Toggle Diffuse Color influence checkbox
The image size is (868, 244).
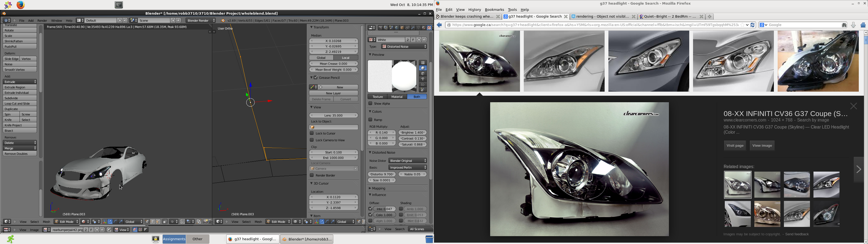(370, 215)
